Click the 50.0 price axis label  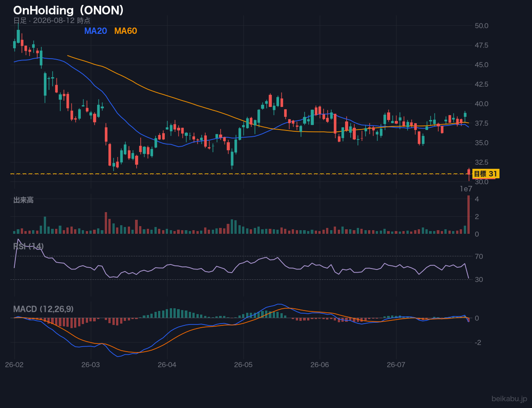click(482, 26)
